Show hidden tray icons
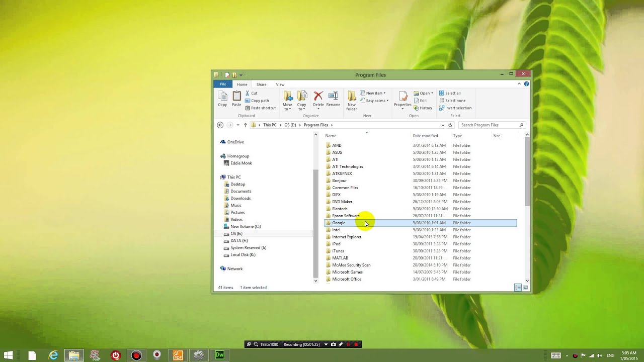This screenshot has width=644, height=362. [x=567, y=355]
